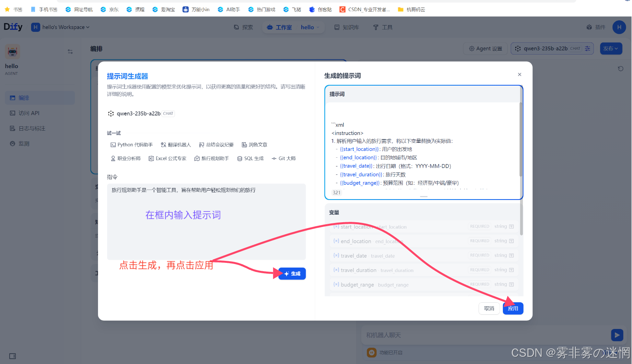Select the 总结会议纪要 template
The width and height of the screenshot is (632, 364).
(216, 145)
